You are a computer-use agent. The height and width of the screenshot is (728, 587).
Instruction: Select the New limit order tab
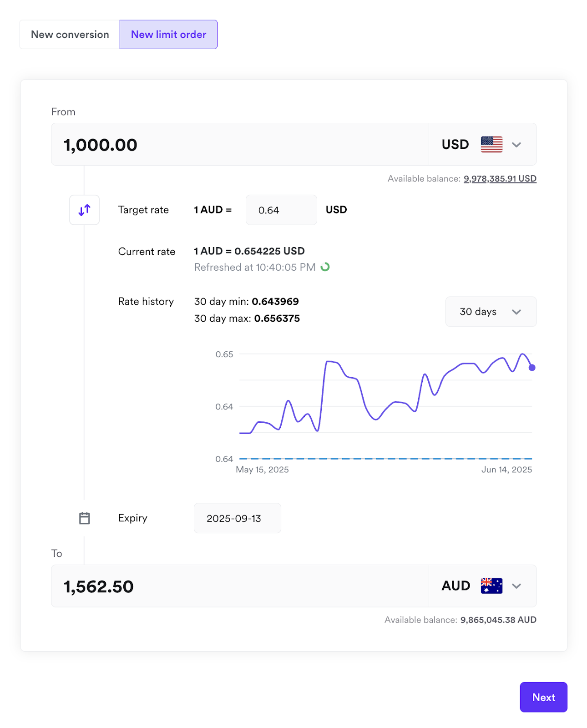point(168,35)
